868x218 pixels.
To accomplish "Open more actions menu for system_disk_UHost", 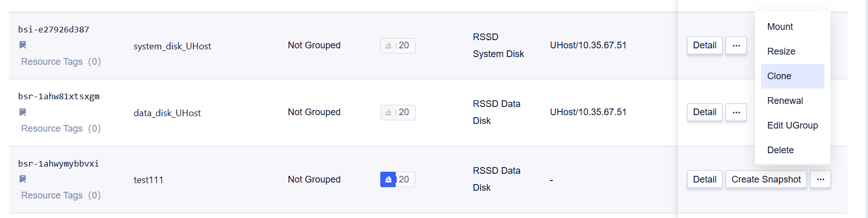I will [736, 45].
